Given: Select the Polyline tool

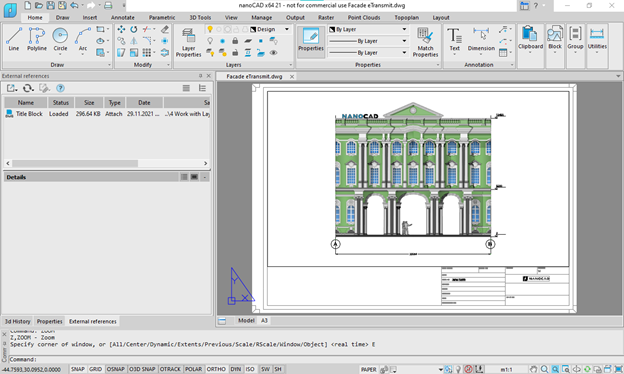Looking at the screenshot, I should tap(37, 39).
